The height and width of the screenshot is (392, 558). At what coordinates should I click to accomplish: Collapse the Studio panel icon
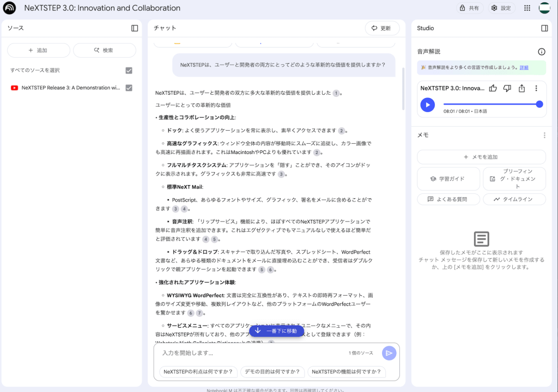click(x=544, y=28)
